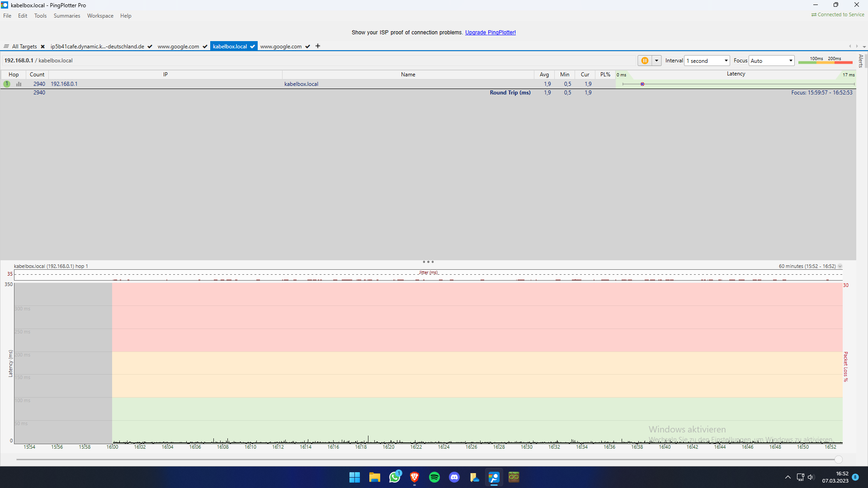Toggle the checkmark on the kabelbox.local tab
Image resolution: width=868 pixels, height=488 pixels.
click(x=253, y=46)
